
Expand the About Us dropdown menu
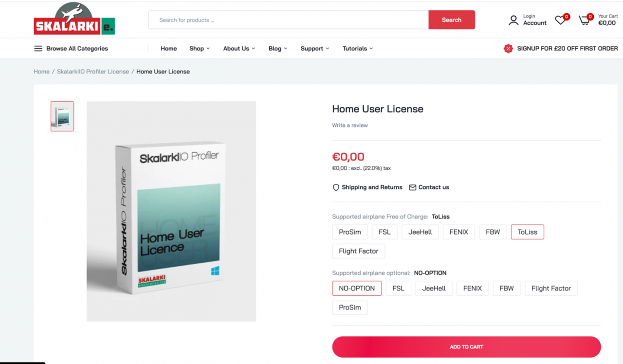pos(239,49)
